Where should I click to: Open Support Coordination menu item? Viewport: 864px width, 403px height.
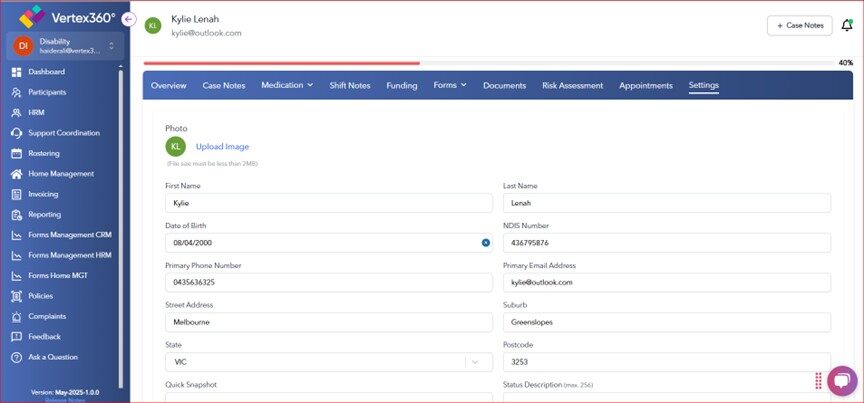click(x=64, y=133)
